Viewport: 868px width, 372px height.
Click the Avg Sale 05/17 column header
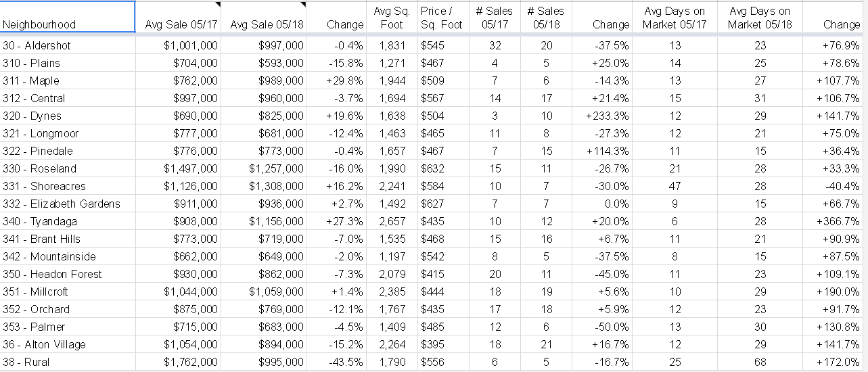coord(178,17)
